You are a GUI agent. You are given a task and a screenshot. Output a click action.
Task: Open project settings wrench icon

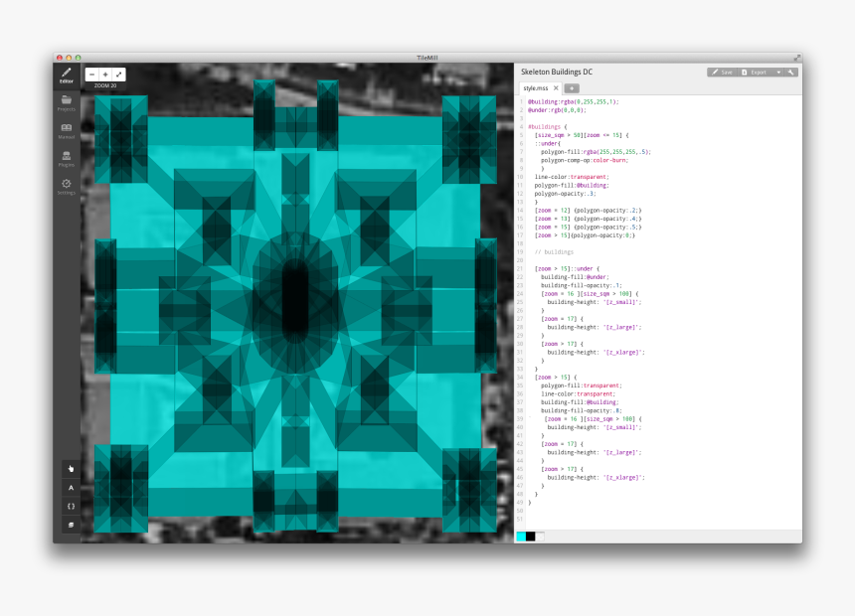791,73
